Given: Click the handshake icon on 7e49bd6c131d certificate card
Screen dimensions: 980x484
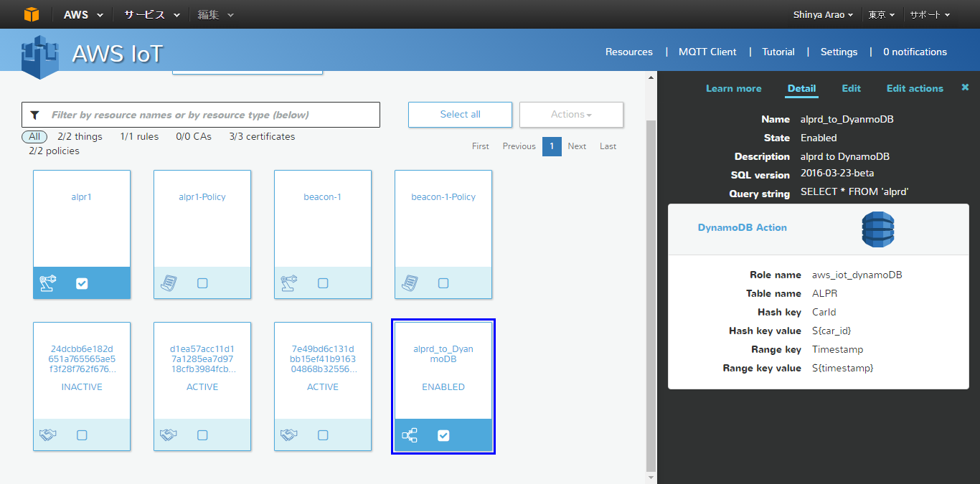Looking at the screenshot, I should pos(288,435).
